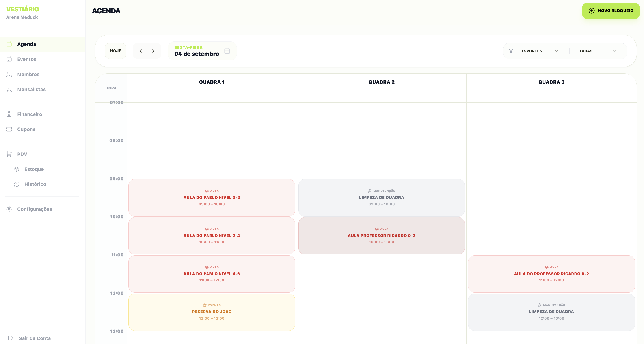The image size is (644, 344).
Task: Open Aula do Professor Ricardo 0-2 in Quadra 3
Action: [x=551, y=274]
